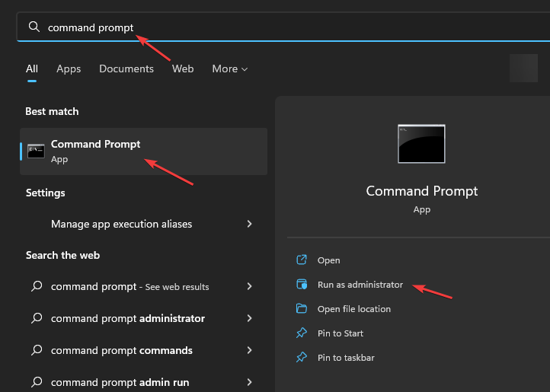Expand the Manage app execution aliases chevron
550x392 pixels.
click(x=249, y=224)
